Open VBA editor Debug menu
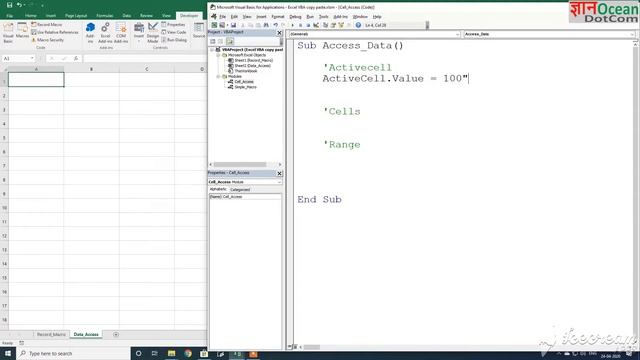The width and height of the screenshot is (640, 360). tap(295, 17)
